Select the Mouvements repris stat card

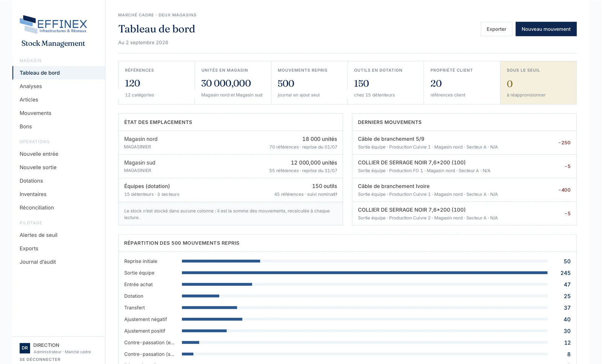click(x=309, y=83)
